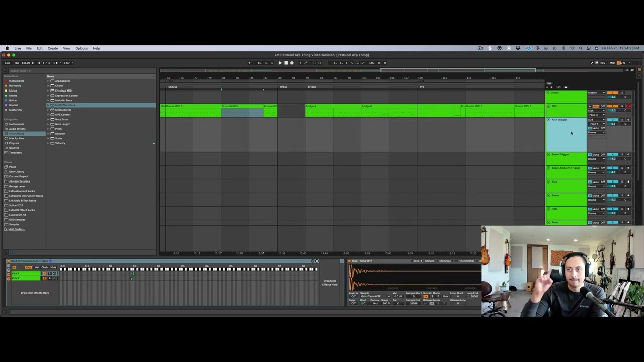Select the Spatial collection
Screen dimensions: 644x362
point(13,105)
